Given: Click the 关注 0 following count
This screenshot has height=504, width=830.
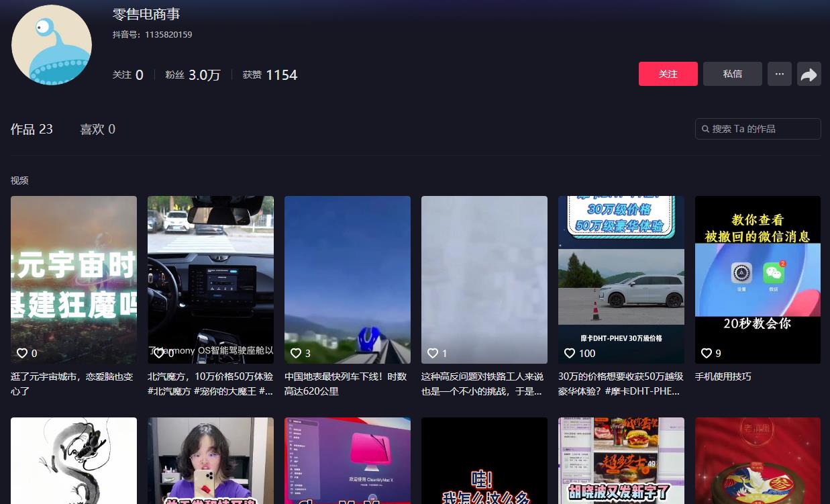Looking at the screenshot, I should click(128, 74).
